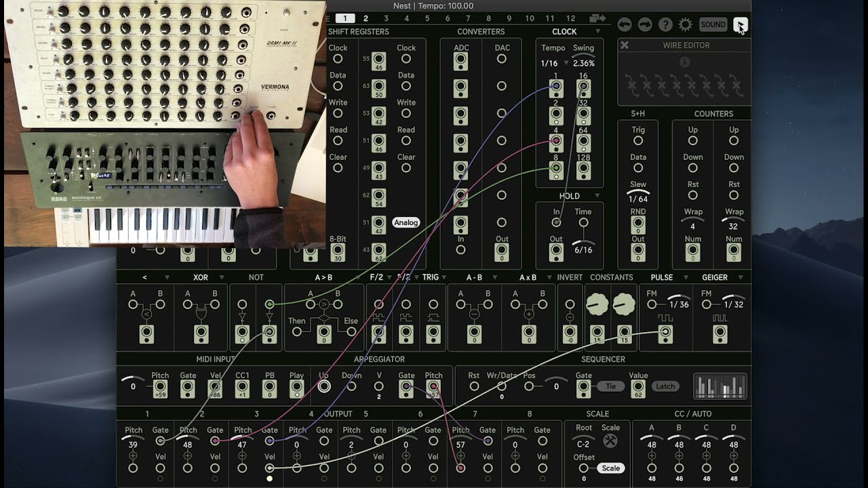Switch to page 5 tab
This screenshot has width=868, height=488.
pos(427,18)
